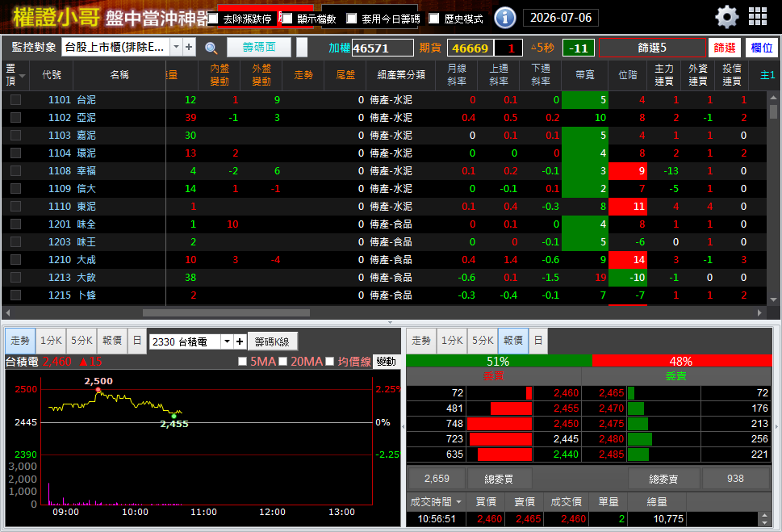The width and height of the screenshot is (782, 532).
Task: Open settings with the gear icon
Action: pos(726,18)
